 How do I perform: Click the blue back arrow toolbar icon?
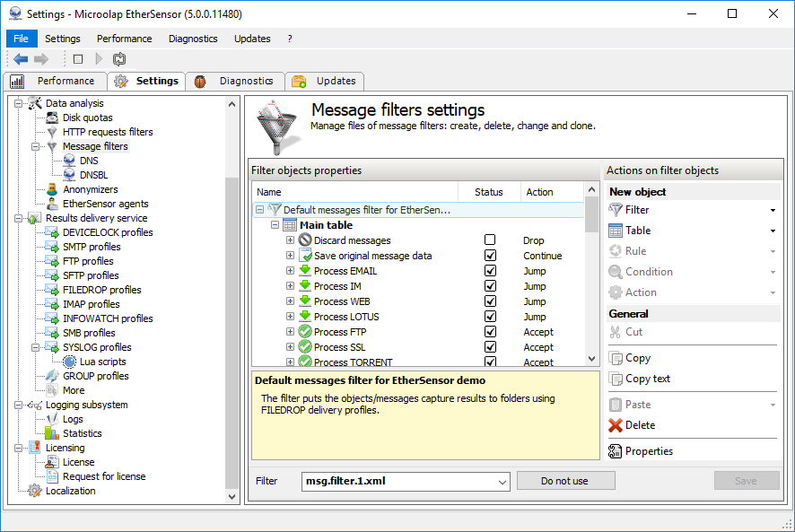(21, 59)
